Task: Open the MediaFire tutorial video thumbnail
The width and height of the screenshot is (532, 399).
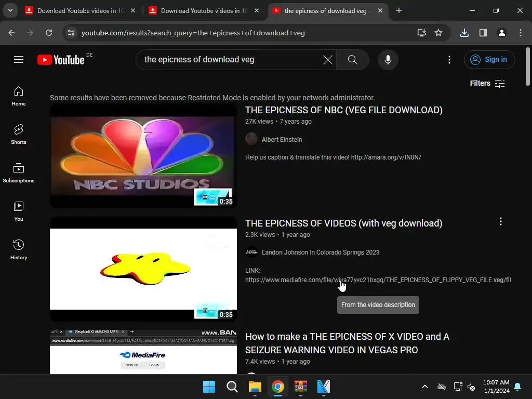Action: pyautogui.click(x=143, y=352)
